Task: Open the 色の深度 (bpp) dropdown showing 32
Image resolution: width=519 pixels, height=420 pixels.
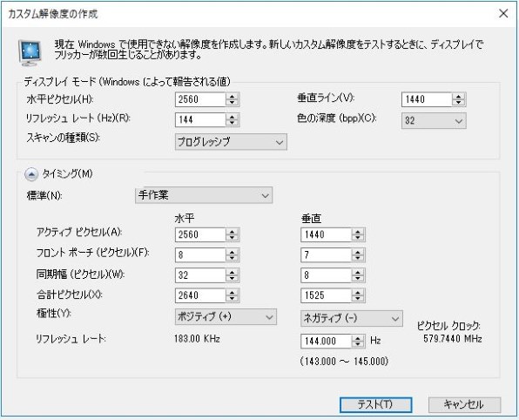Action: pos(434,121)
